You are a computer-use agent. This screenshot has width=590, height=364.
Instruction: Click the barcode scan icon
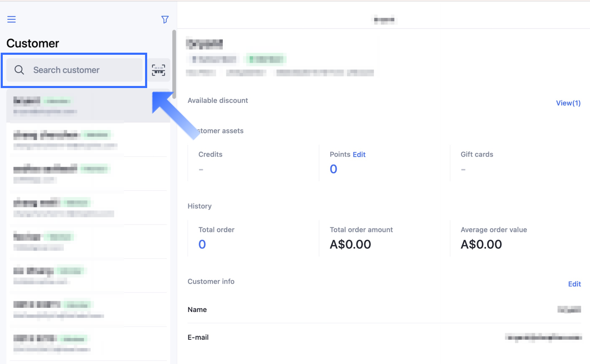tap(159, 70)
